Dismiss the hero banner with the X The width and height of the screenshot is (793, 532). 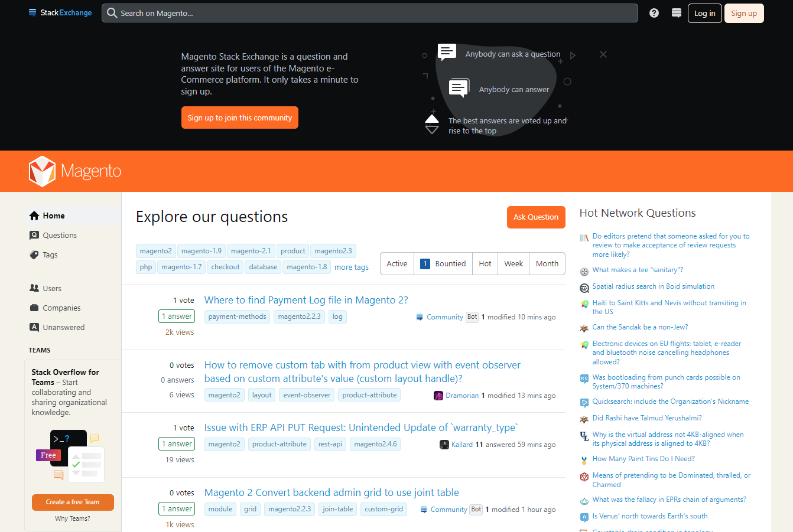coord(603,54)
